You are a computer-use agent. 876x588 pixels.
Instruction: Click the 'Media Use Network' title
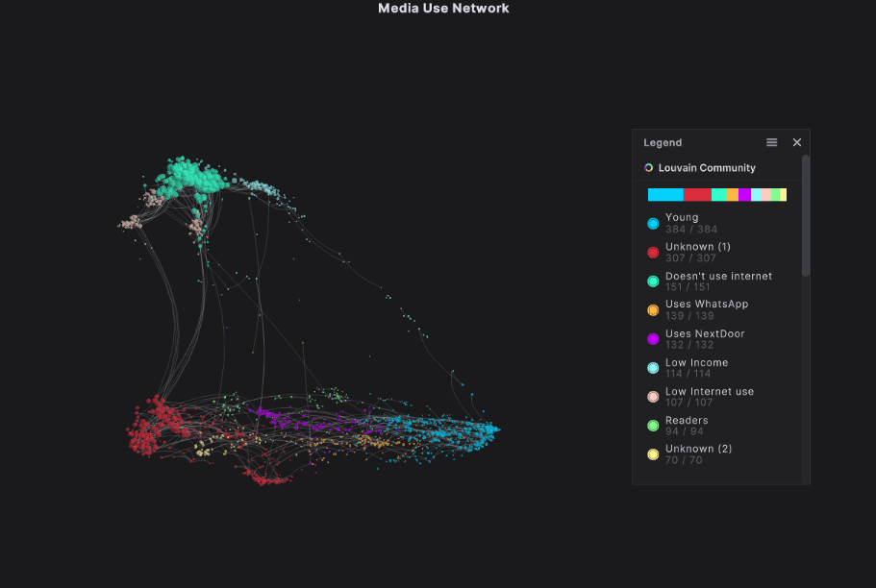point(443,9)
